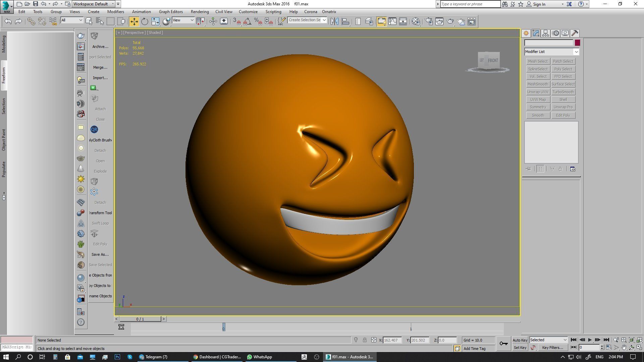
Task: Toggle Spinner Snap
Action: 269,21
